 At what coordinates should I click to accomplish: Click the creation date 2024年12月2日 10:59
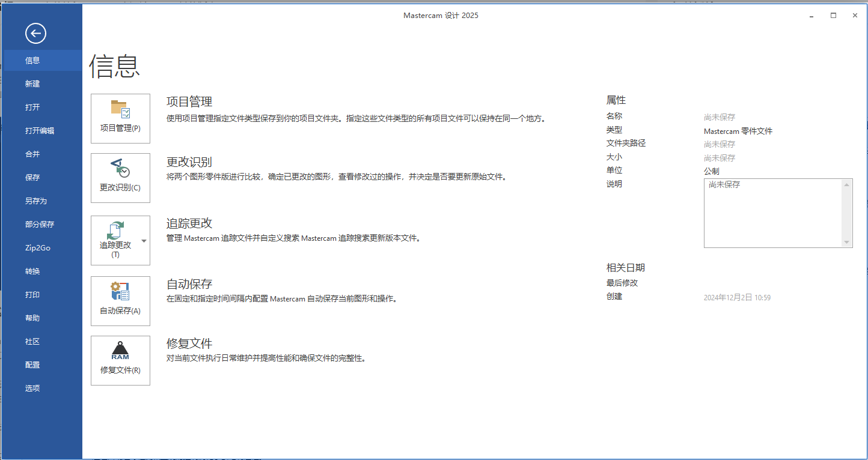[738, 298]
